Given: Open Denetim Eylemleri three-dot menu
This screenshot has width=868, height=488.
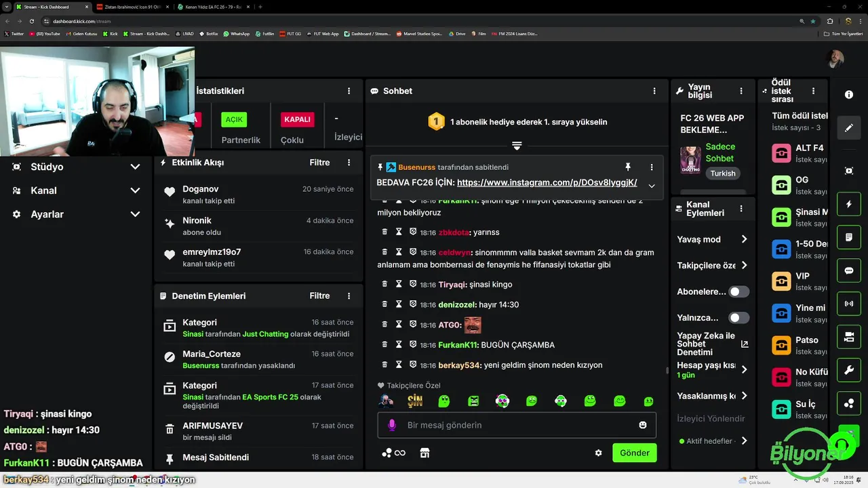Looking at the screenshot, I should 349,296.
